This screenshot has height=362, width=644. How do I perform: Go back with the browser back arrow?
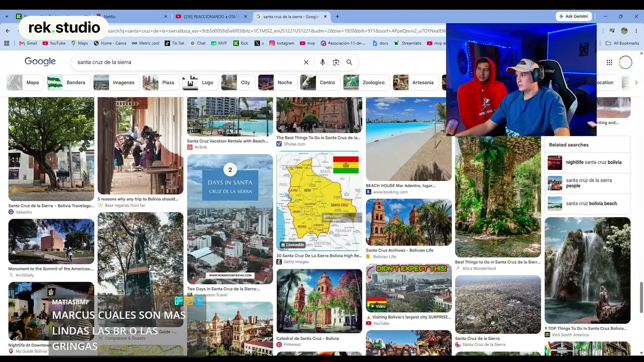(x=8, y=31)
